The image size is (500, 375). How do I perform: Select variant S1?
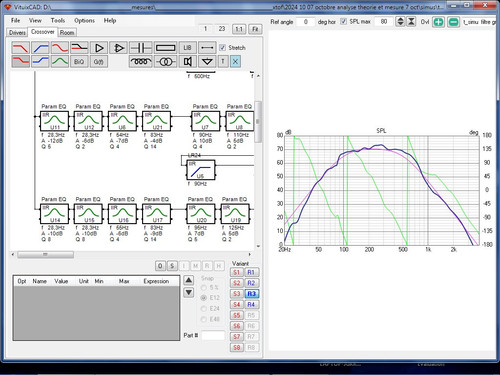(x=237, y=272)
